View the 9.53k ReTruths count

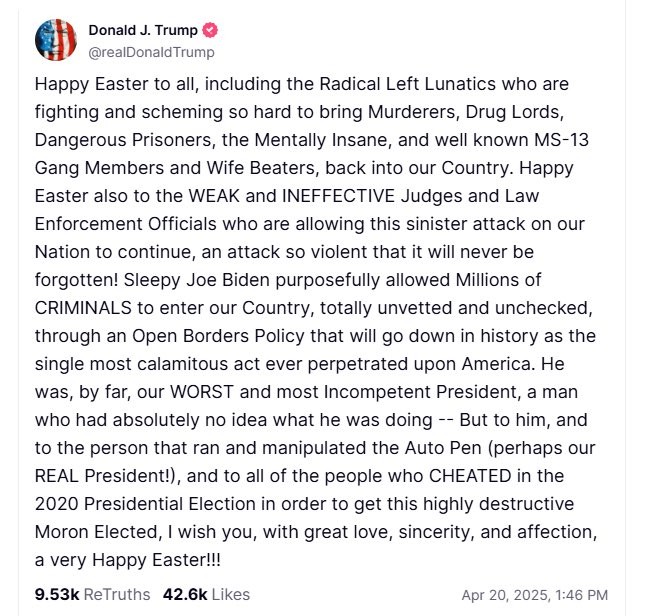point(57,594)
